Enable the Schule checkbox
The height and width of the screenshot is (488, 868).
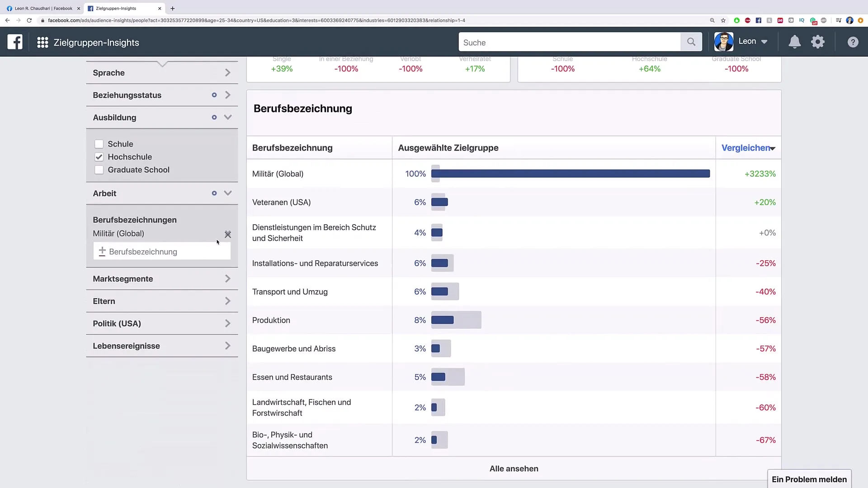tap(99, 144)
